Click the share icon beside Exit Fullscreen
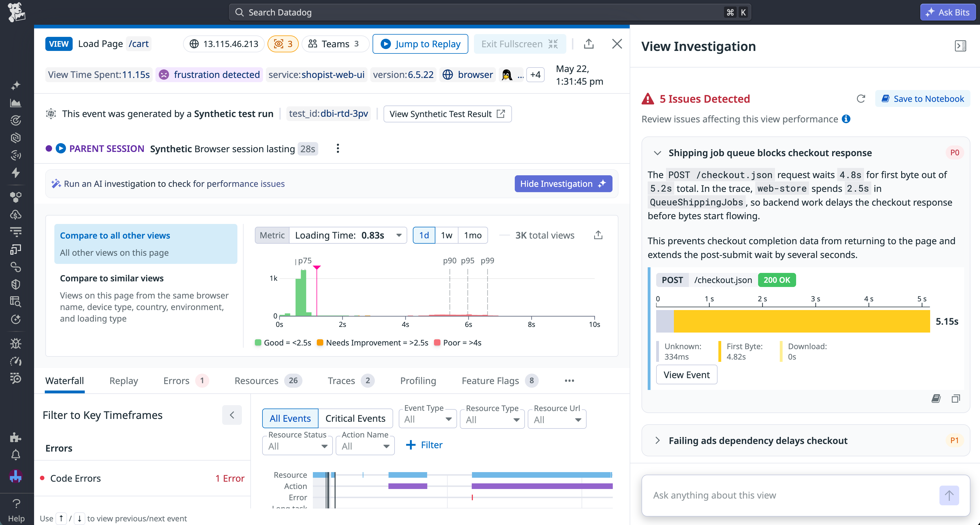This screenshot has height=525, width=980. [x=589, y=44]
